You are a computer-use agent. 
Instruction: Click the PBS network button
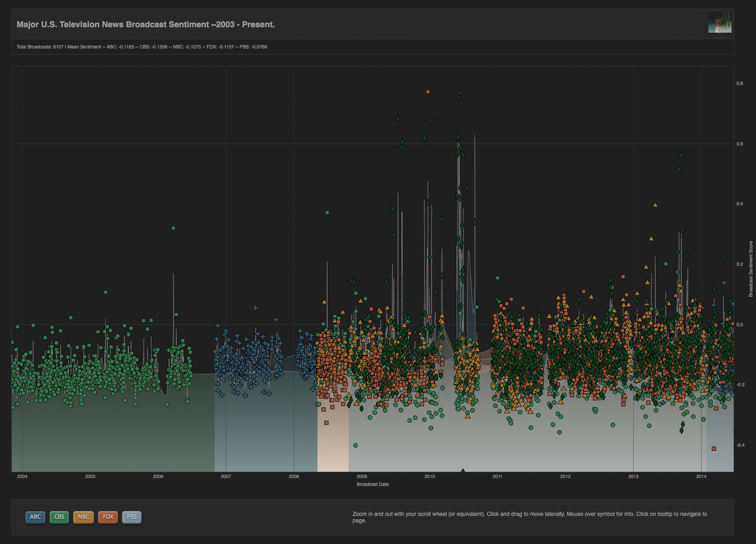tap(132, 517)
